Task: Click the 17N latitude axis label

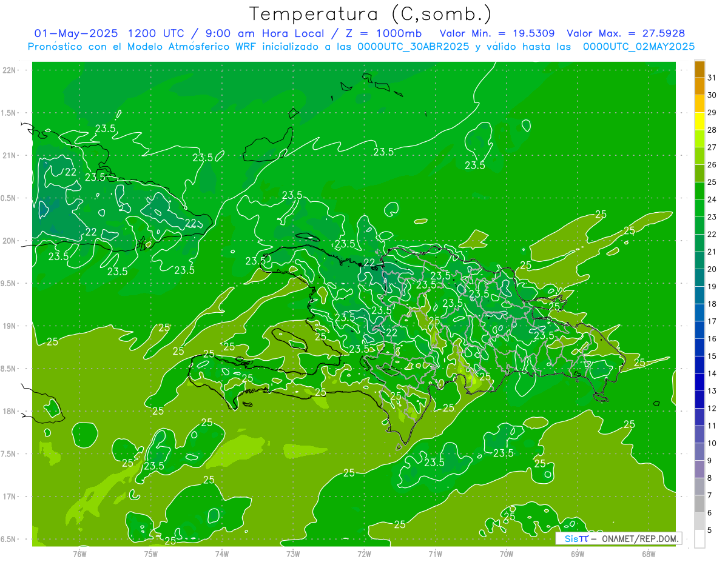Action: 8,497
